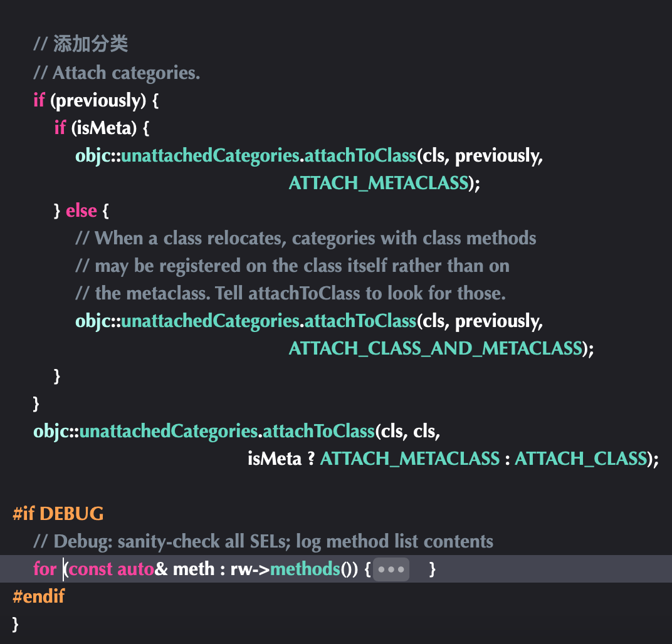Select the "// Attach categories." comment line

pos(117,73)
